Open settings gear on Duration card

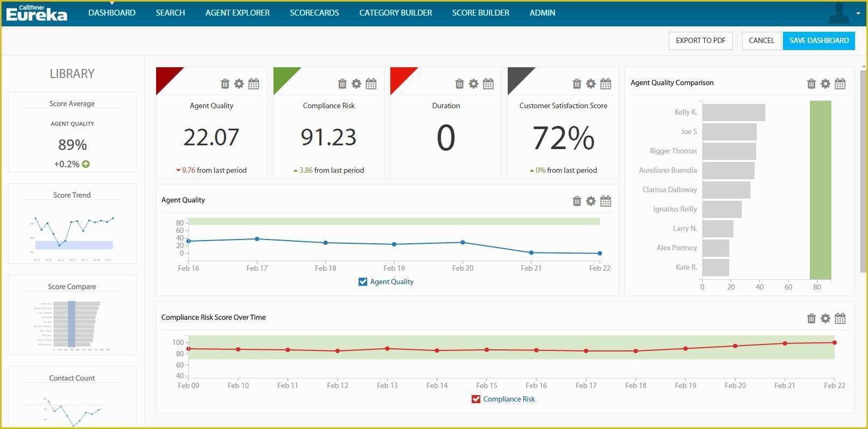474,83
